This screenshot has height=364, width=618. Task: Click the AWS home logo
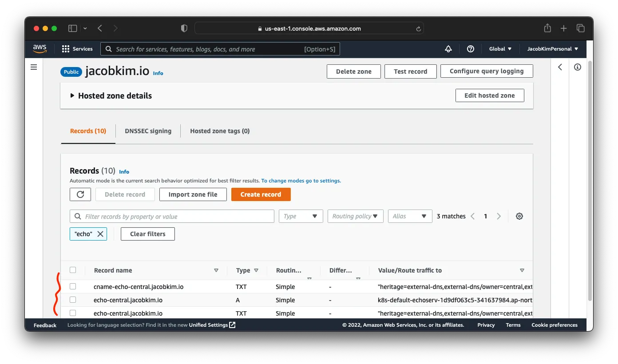[40, 49]
